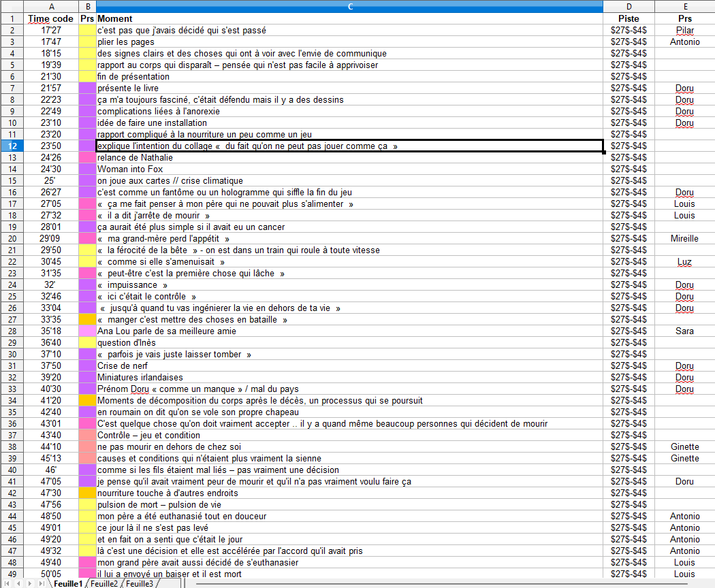This screenshot has width=715, height=588.
Task: Select the orange color cell in row 27
Action: point(87,319)
